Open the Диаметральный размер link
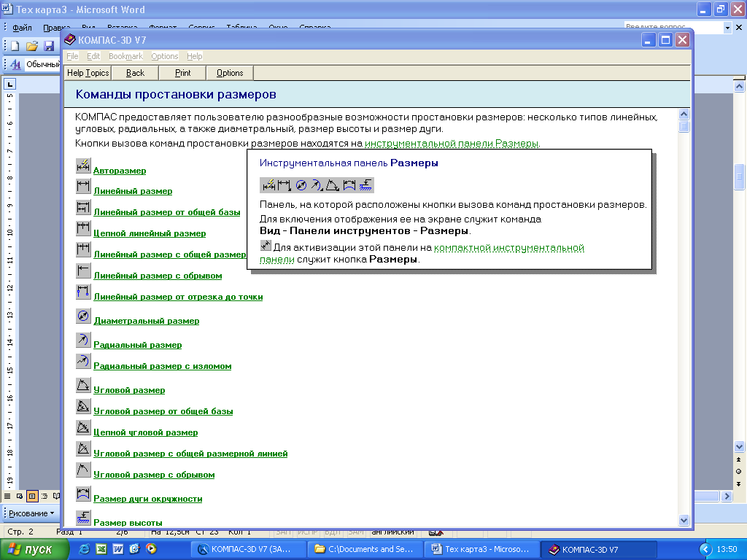 click(x=146, y=321)
